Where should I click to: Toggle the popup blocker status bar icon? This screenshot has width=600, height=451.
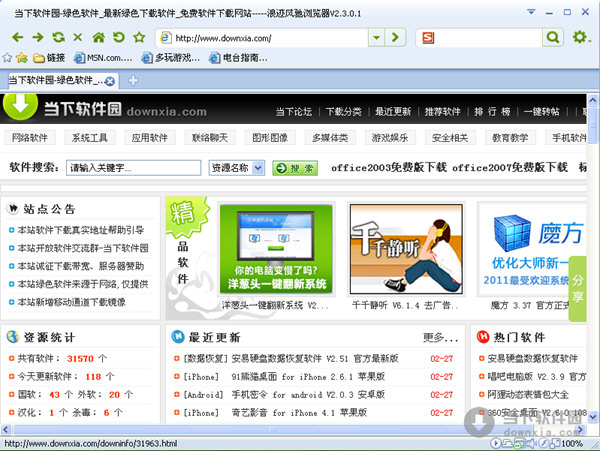519,444
